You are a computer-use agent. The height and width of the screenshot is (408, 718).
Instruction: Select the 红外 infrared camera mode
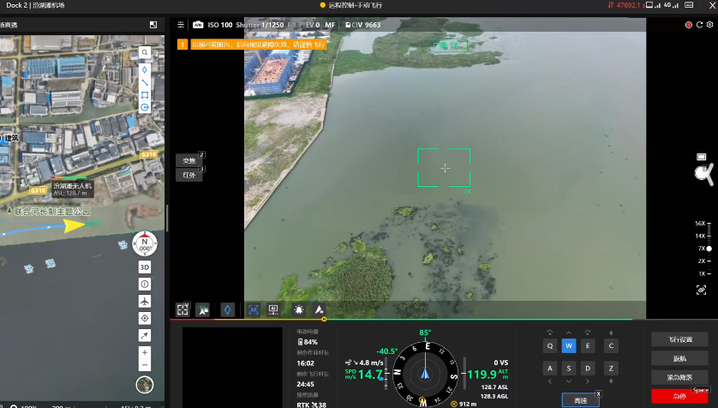(x=188, y=175)
